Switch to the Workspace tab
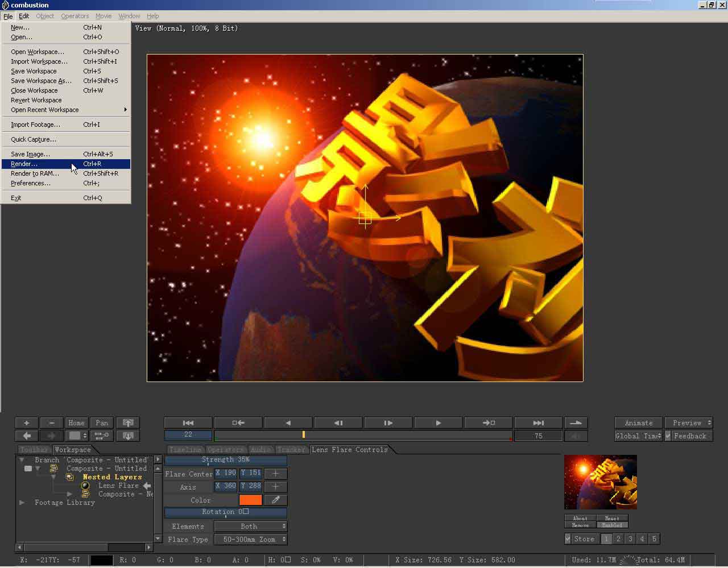 [x=72, y=450]
